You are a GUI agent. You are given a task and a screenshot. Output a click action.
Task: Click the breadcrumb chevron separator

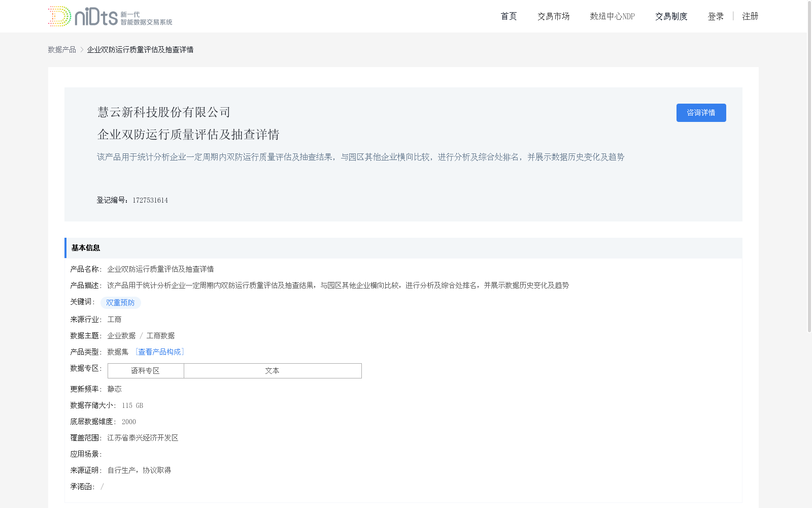click(x=82, y=49)
